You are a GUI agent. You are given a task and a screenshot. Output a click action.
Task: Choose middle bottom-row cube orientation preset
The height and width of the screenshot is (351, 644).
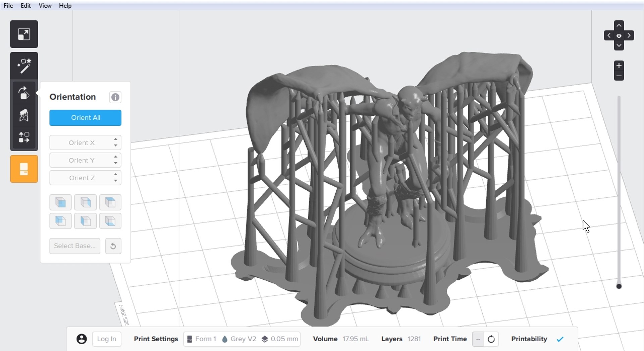coord(85,221)
